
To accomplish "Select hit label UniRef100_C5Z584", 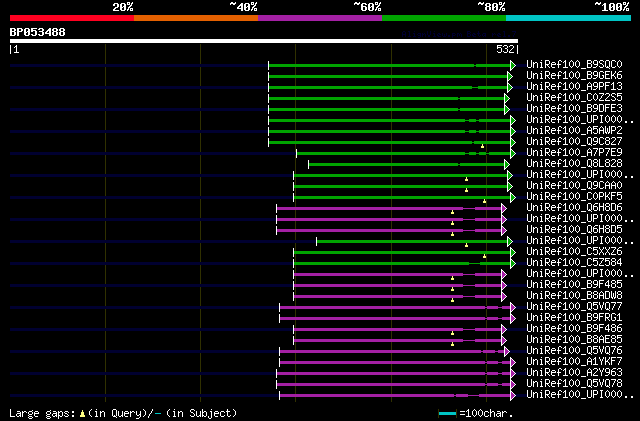I will tap(574, 263).
